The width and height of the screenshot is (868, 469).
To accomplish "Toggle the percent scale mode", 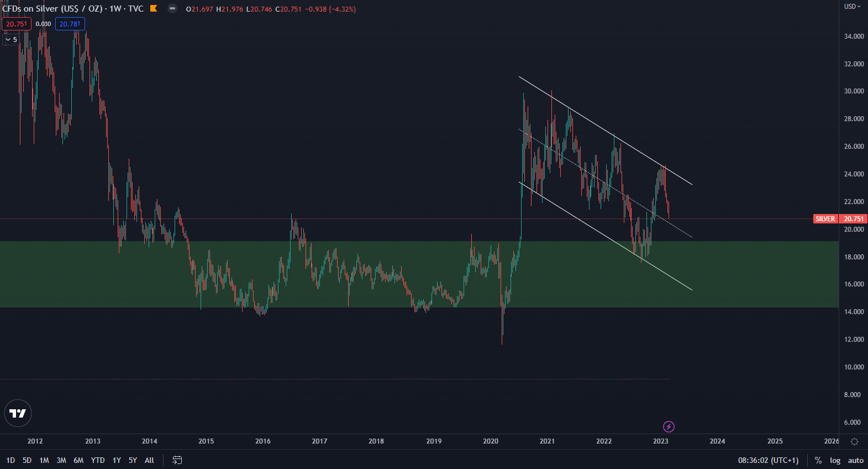I will (x=818, y=460).
